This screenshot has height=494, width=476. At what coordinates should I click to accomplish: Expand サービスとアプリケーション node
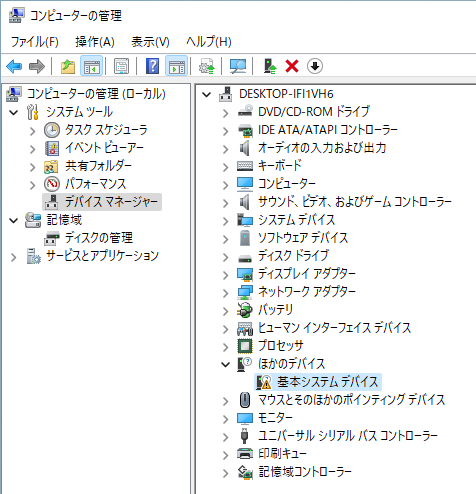14,257
